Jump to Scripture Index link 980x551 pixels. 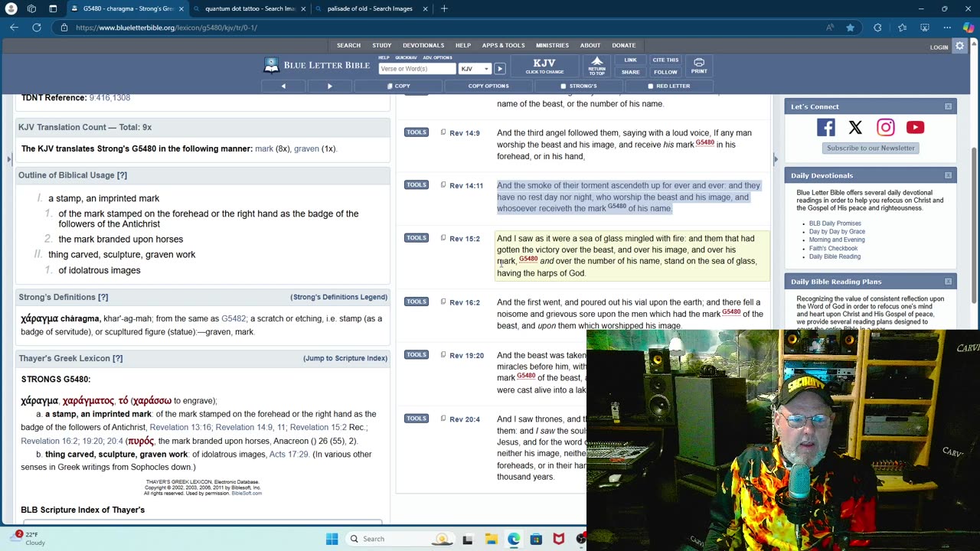pyautogui.click(x=345, y=358)
